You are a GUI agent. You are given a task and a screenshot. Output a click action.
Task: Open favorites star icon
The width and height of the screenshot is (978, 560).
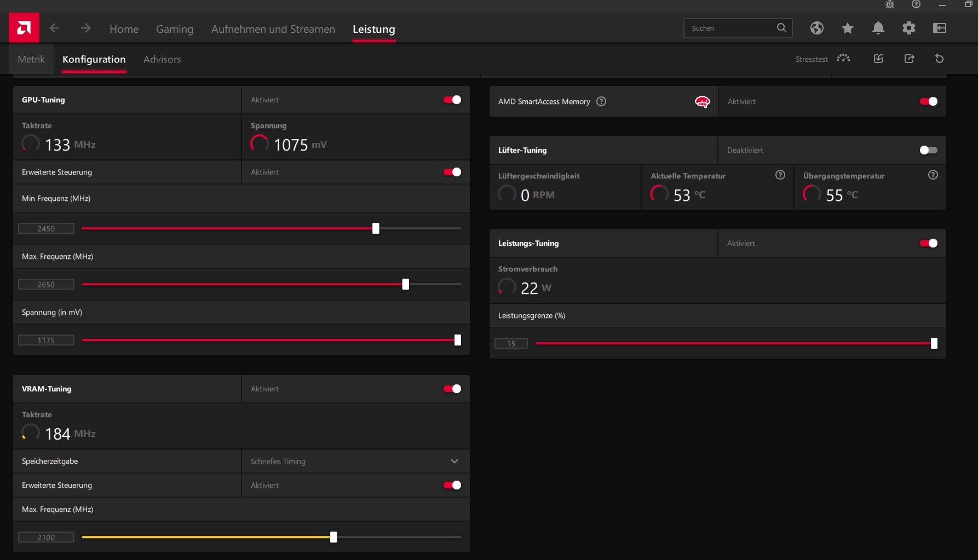point(848,28)
